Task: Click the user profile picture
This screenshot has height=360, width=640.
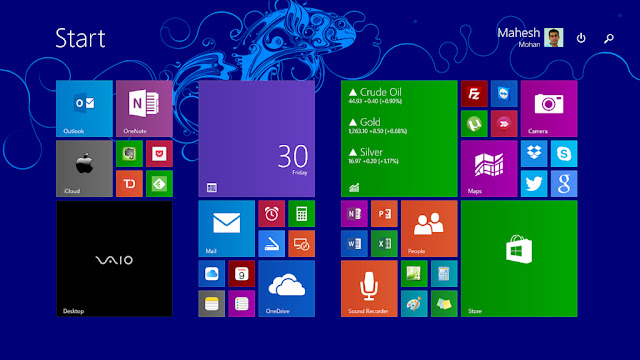Action: coord(554,38)
